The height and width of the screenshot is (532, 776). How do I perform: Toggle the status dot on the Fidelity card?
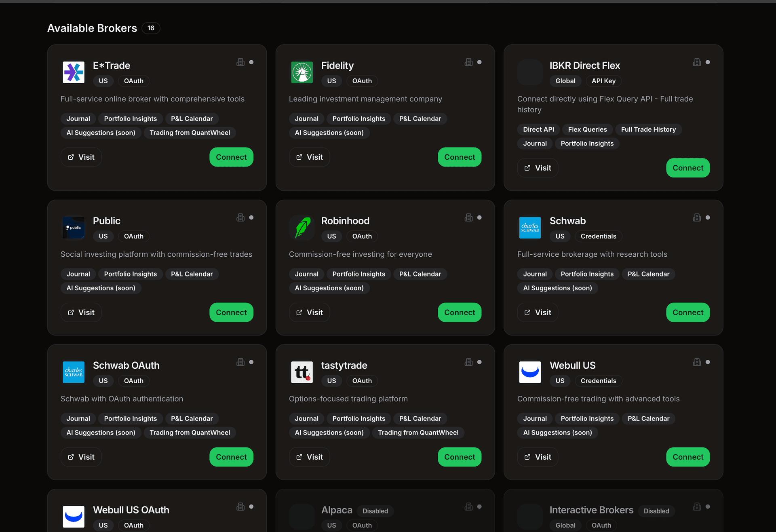click(480, 62)
